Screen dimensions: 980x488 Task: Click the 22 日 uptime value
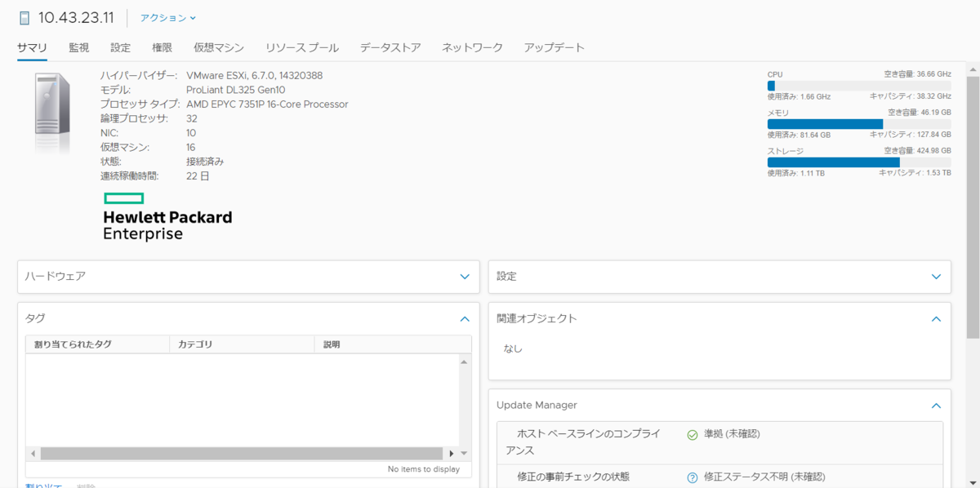click(198, 176)
